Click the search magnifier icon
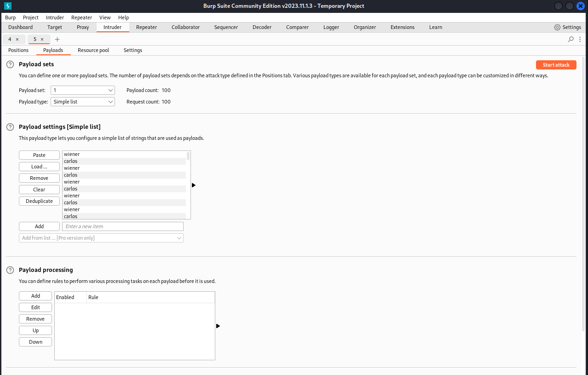588x375 pixels. click(571, 39)
